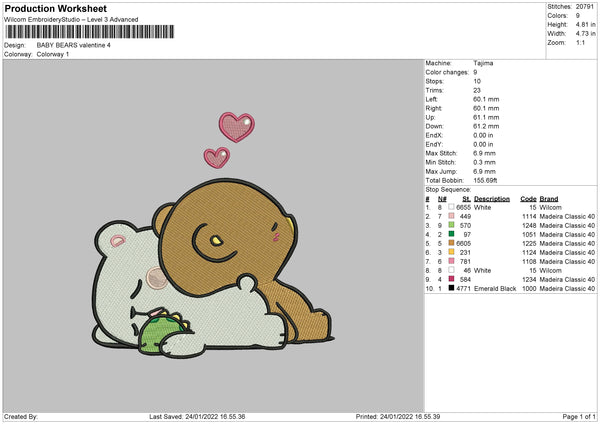Select the 'Colorway 1' value

tap(53, 54)
